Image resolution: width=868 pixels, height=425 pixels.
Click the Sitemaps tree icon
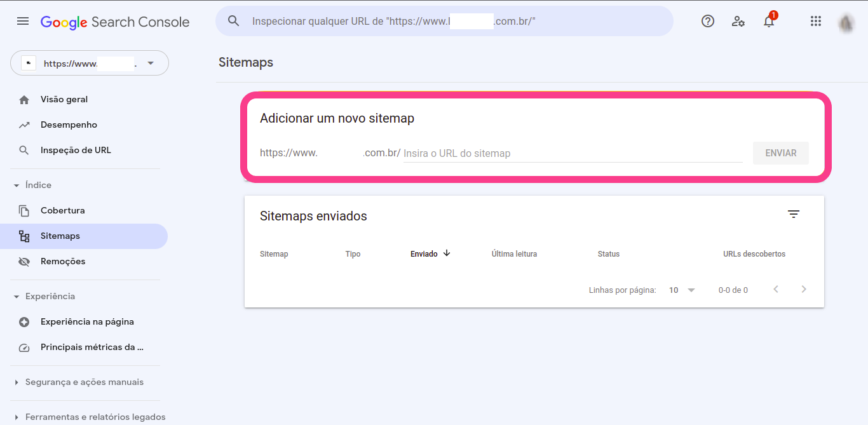click(24, 236)
